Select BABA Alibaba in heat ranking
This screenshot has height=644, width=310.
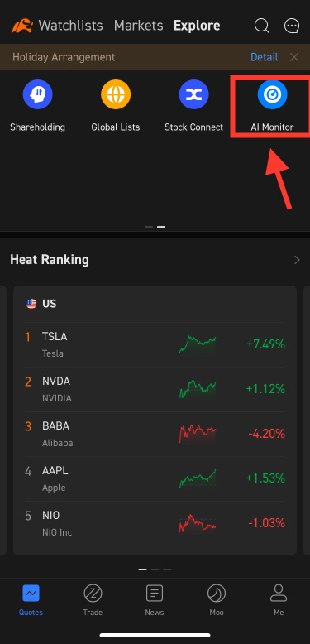point(155,434)
